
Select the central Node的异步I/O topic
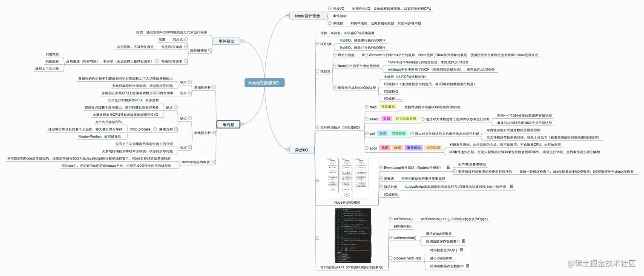pos(264,83)
